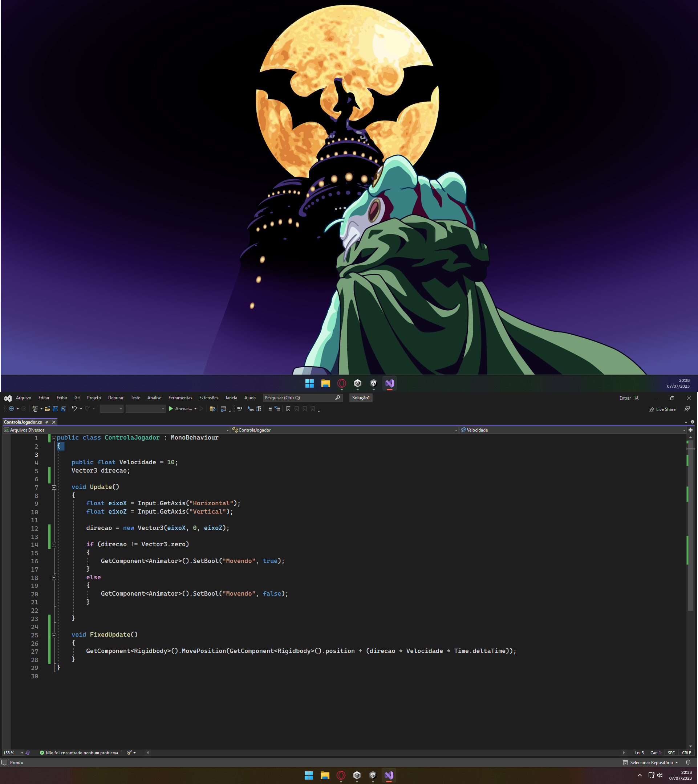Click the horizontal scrollbar right arrow

624,753
